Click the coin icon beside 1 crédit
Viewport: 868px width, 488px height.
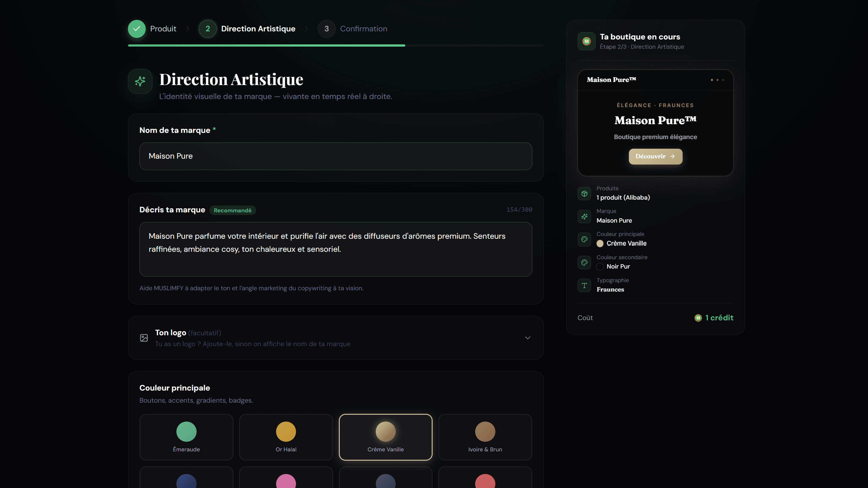[x=698, y=318]
